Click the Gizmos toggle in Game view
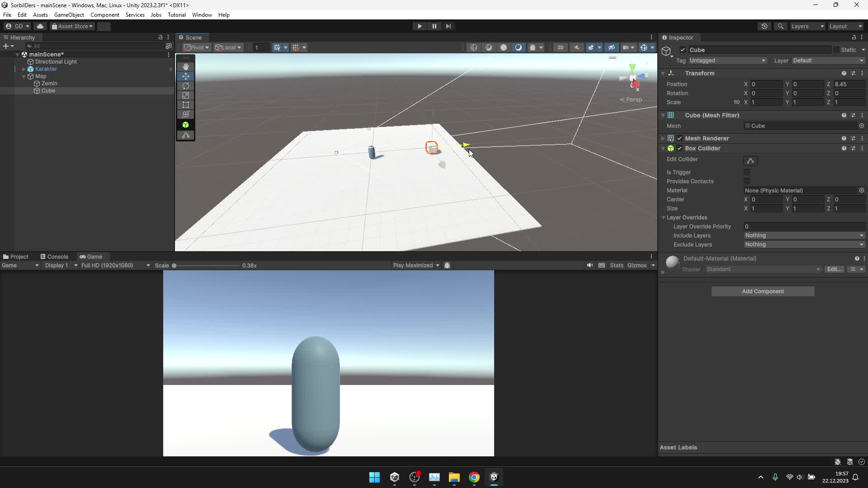Screen dimensions: 868x488 coord(637,265)
